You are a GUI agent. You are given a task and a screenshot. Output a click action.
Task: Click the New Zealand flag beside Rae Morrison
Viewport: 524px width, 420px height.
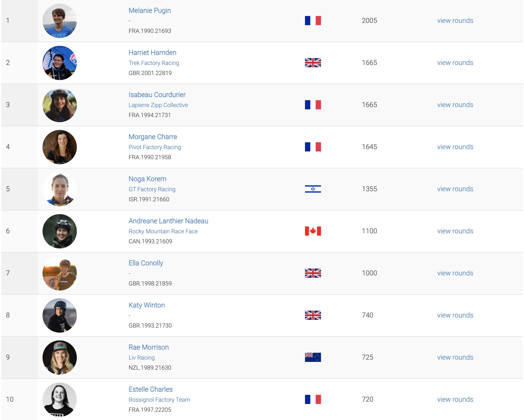point(313,357)
